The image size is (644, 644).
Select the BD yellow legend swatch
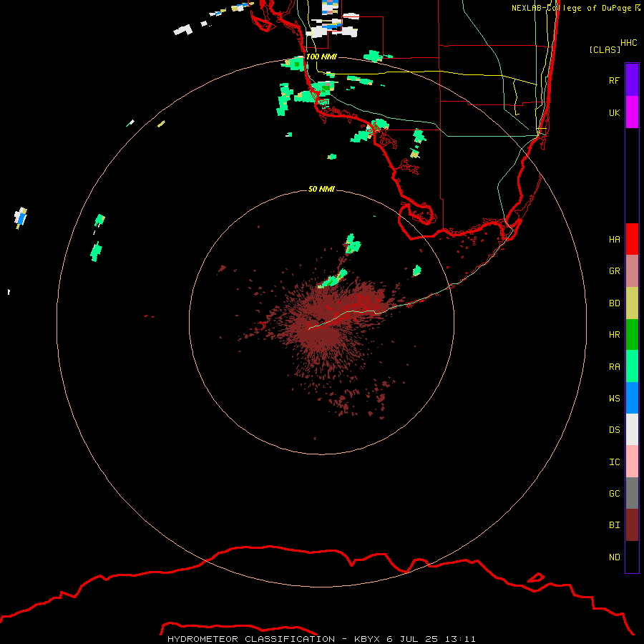click(632, 303)
